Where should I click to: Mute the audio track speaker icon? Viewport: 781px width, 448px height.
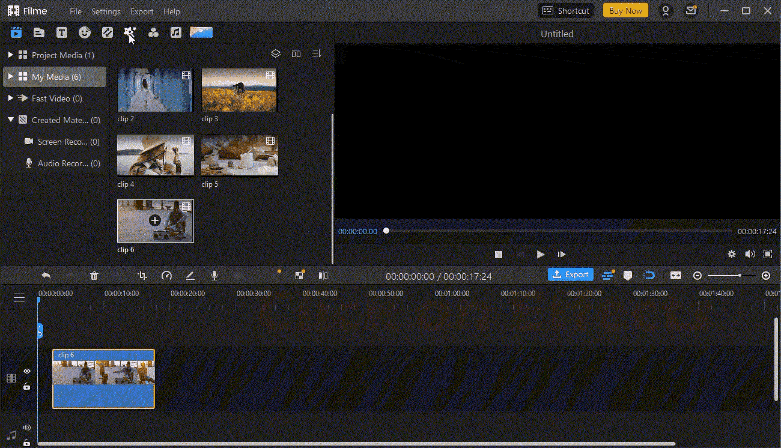coord(27,428)
